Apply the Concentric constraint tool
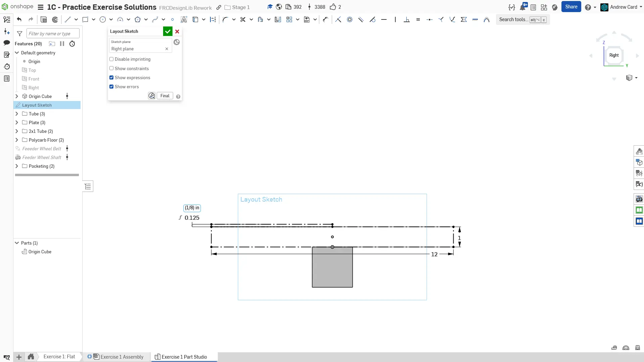The image size is (644, 362). (349, 19)
